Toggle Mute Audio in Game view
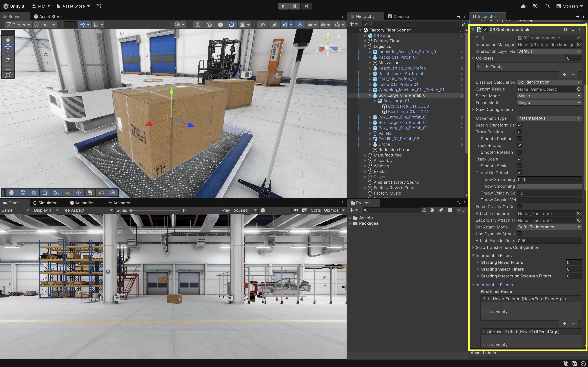Image resolution: width=588 pixels, height=367 pixels. pyautogui.click(x=296, y=210)
